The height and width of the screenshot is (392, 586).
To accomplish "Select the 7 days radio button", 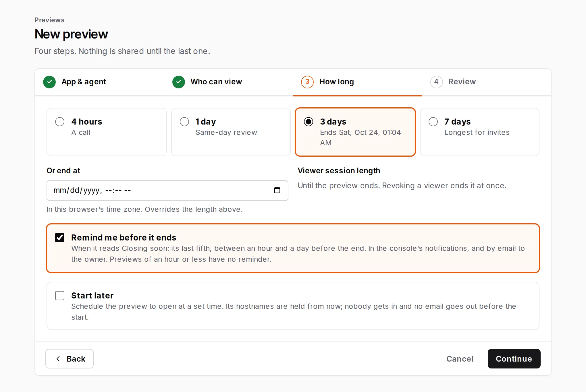I will pyautogui.click(x=433, y=122).
